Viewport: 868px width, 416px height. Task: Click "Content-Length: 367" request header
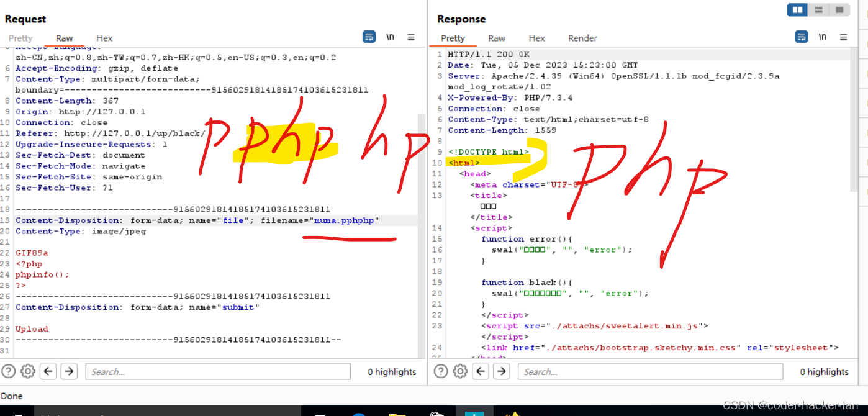[67, 101]
